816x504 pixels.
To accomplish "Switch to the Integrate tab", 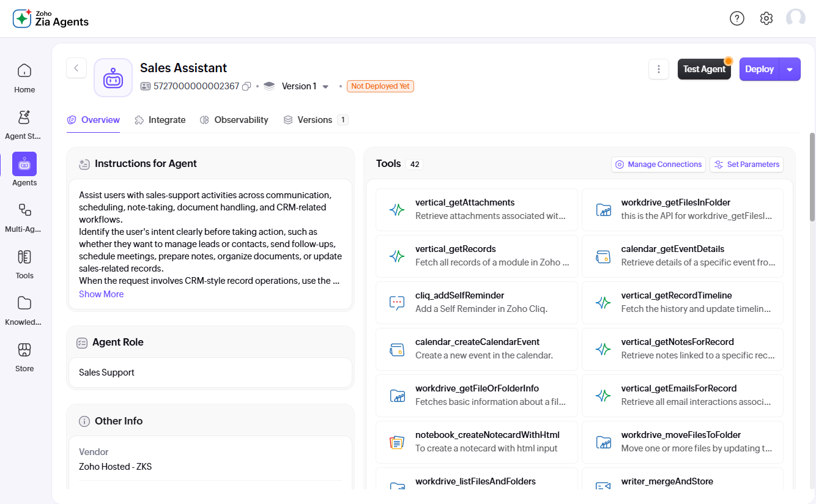I will tap(160, 120).
